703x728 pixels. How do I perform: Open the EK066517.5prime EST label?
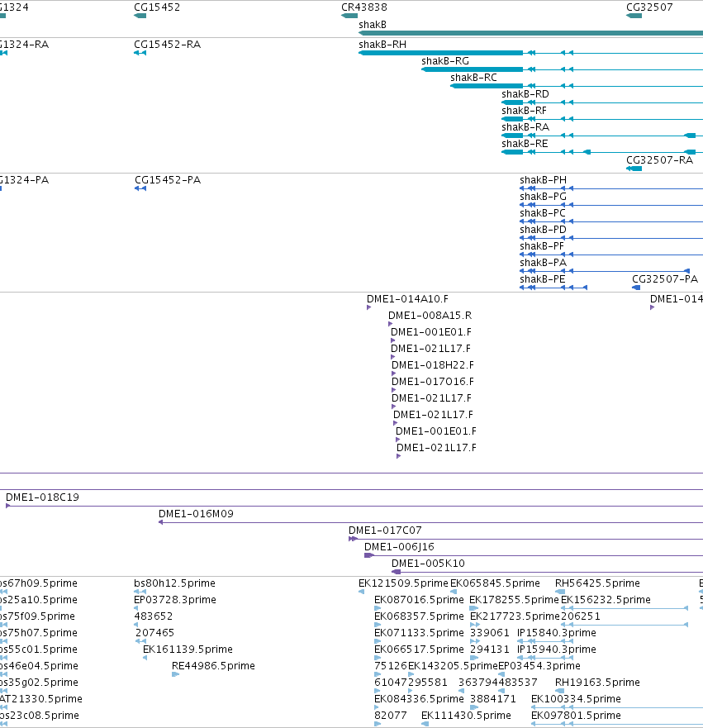click(x=419, y=649)
